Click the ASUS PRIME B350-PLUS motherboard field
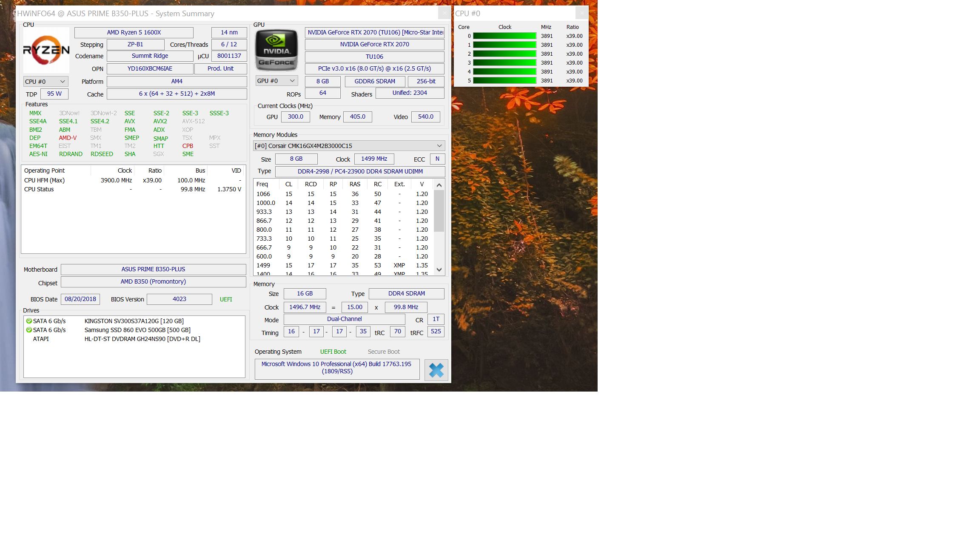The width and height of the screenshot is (980, 551). (153, 269)
